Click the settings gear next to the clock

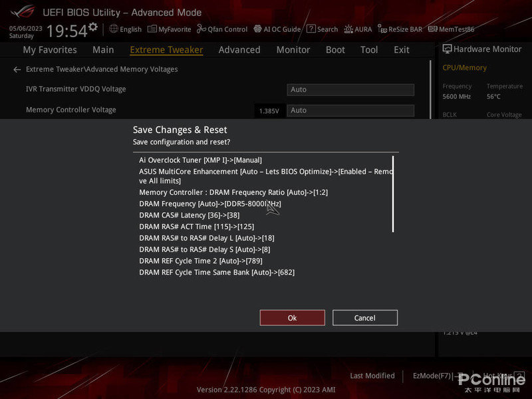[92, 27]
